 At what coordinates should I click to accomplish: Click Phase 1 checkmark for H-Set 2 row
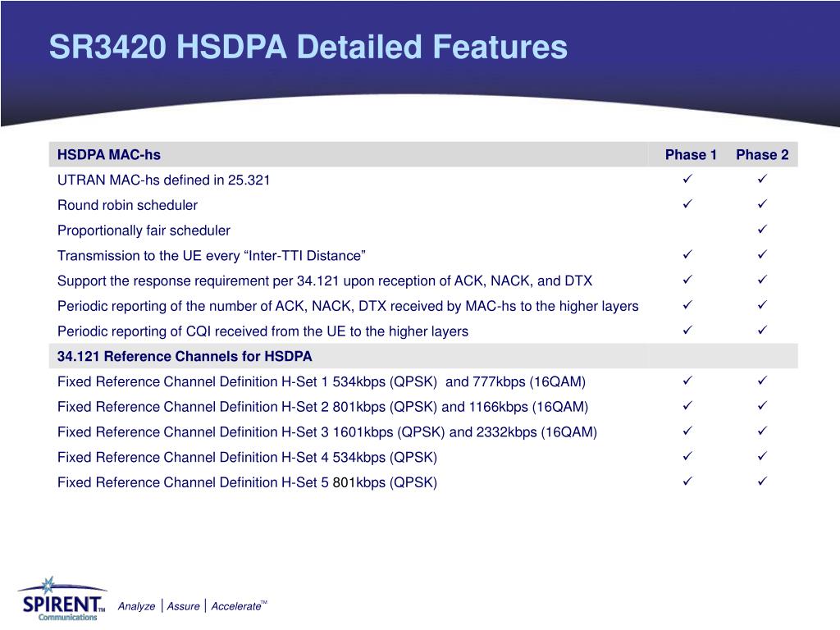[x=687, y=405]
